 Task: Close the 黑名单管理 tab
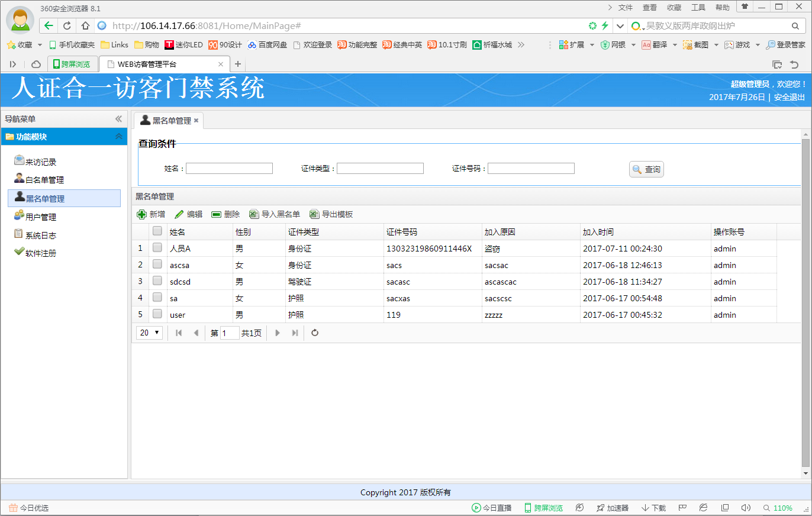196,120
